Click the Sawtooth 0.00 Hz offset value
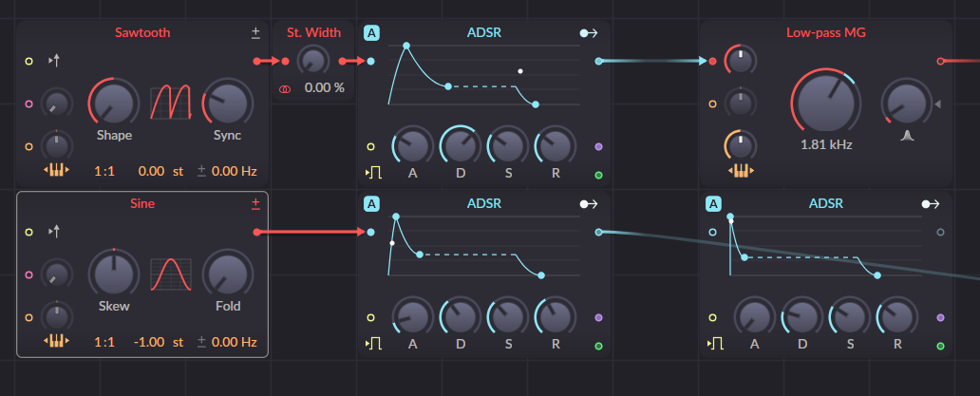 pos(235,171)
